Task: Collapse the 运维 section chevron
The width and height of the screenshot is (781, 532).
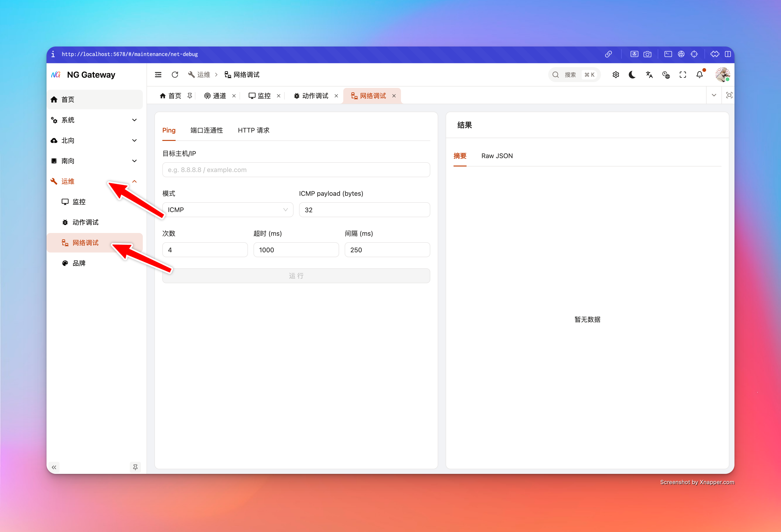Action: point(134,181)
